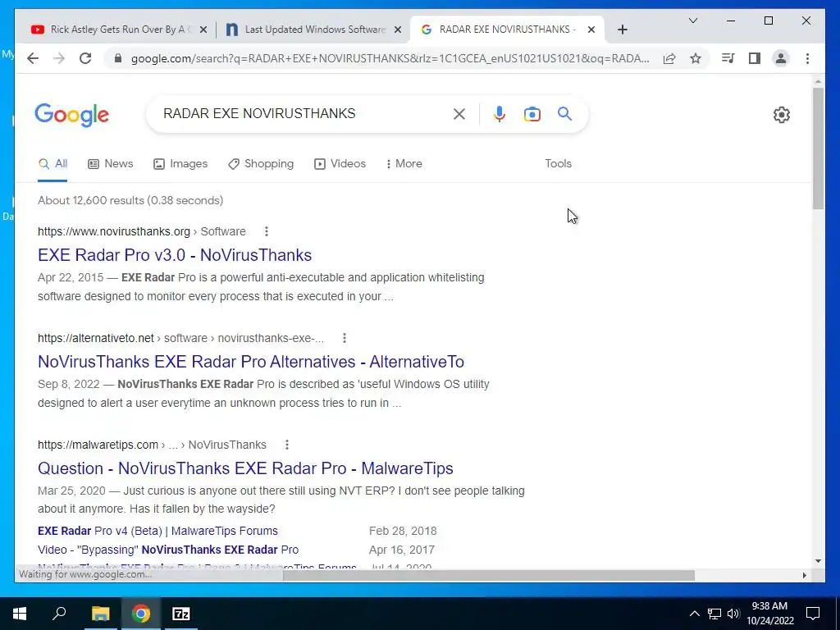The height and width of the screenshot is (630, 840).
Task: Open the tab search dropdown chevron
Action: tap(692, 21)
